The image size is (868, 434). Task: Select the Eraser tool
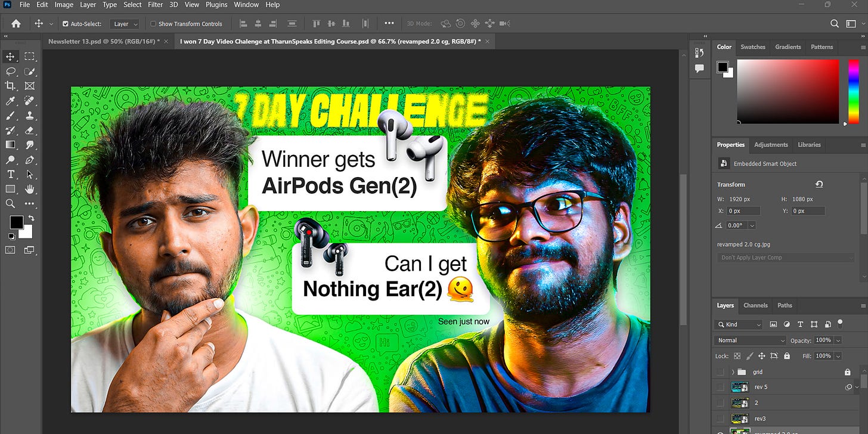pos(29,130)
